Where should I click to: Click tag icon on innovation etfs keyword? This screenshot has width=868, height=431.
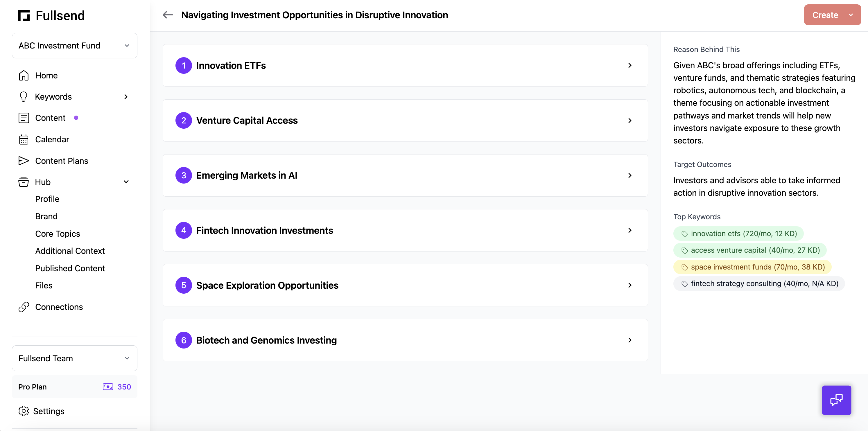[x=684, y=234]
